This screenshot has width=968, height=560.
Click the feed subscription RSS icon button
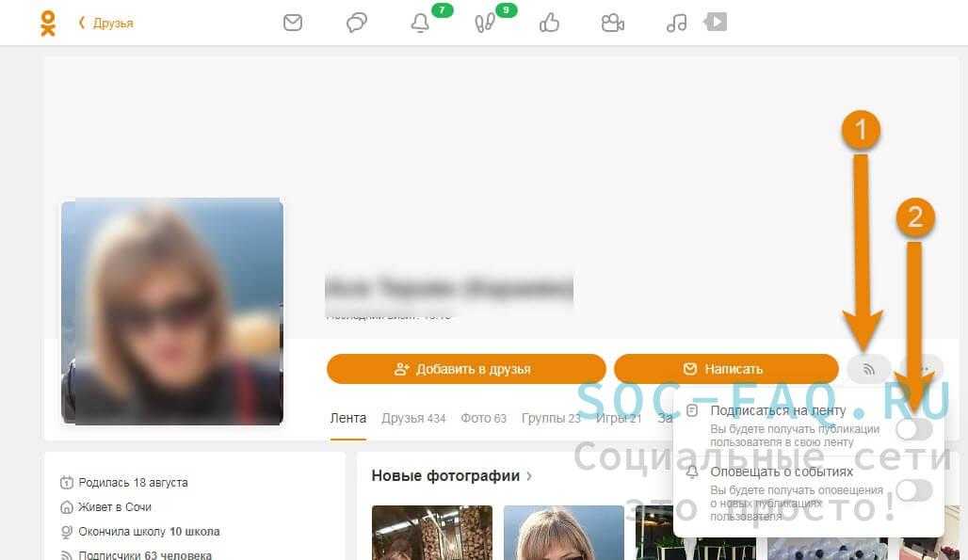pyautogui.click(x=868, y=369)
